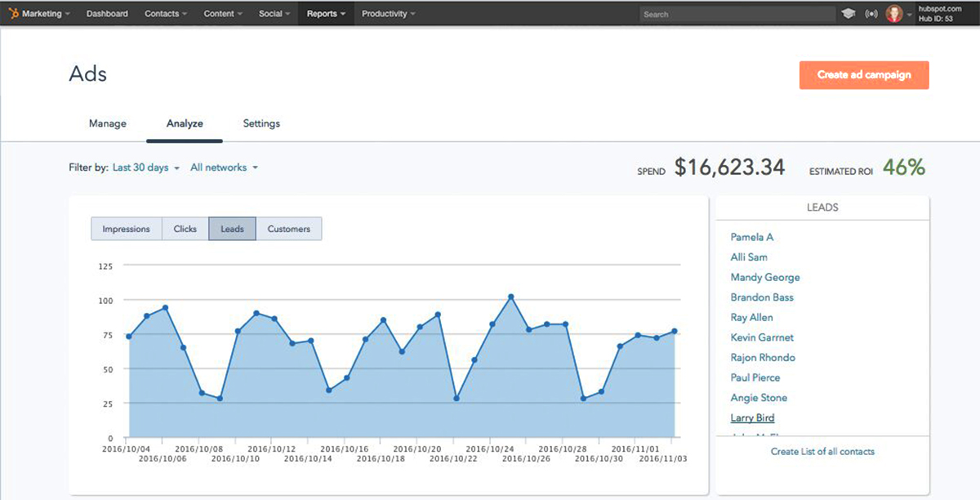Screen dimensions: 980x500
Task: Open the Academy graduation cap icon
Action: pos(849,14)
